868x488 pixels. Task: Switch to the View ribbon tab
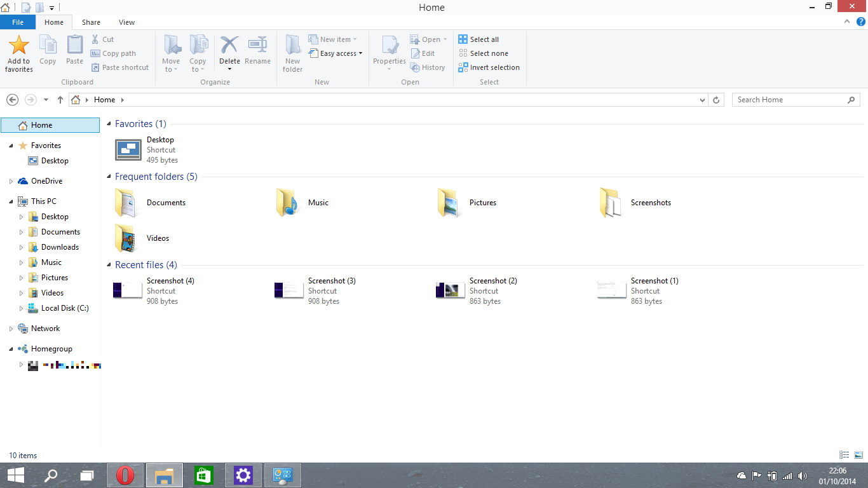127,22
